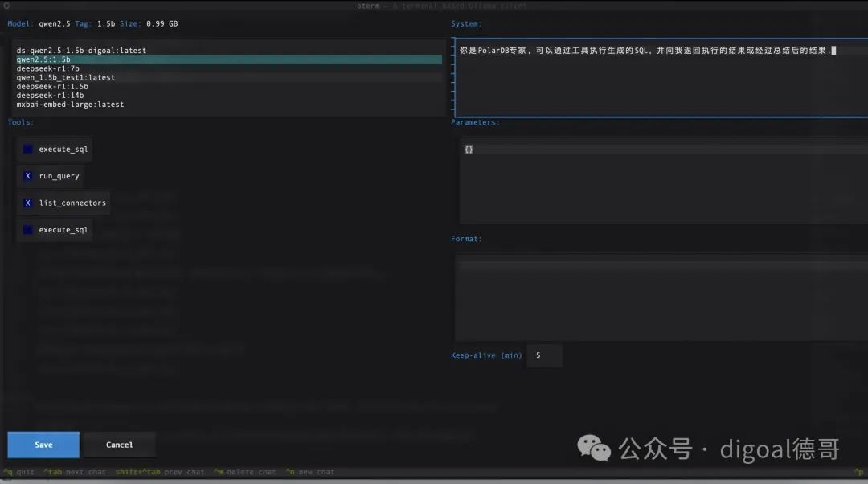Screen dimensions: 868x484
Task: Select the ds-qwen2.5-1.5b-digoal:latest model
Action: click(x=81, y=51)
